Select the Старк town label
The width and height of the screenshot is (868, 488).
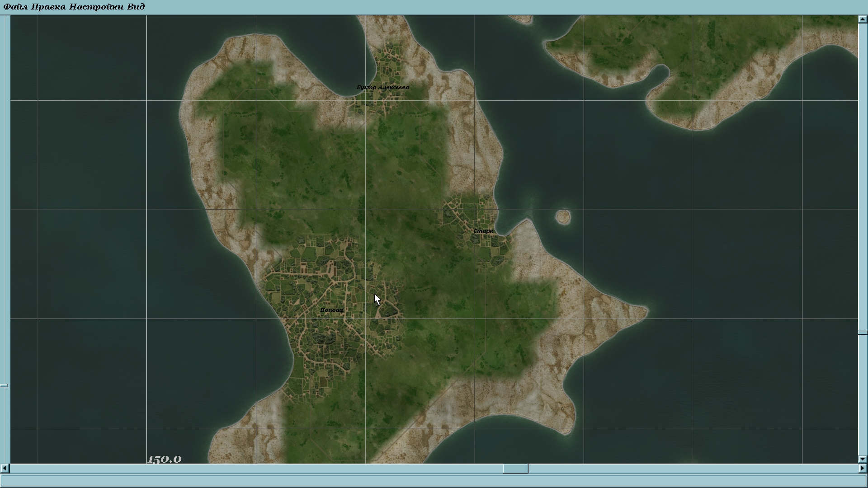pos(483,231)
